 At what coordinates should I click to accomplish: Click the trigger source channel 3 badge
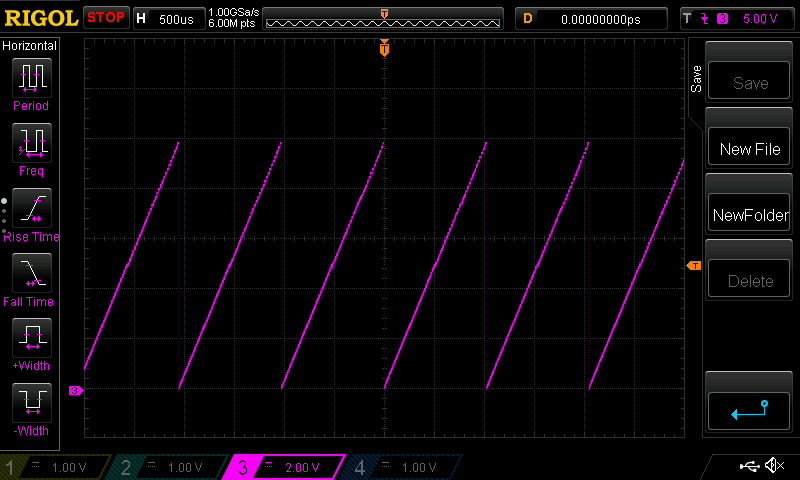[x=722, y=19]
